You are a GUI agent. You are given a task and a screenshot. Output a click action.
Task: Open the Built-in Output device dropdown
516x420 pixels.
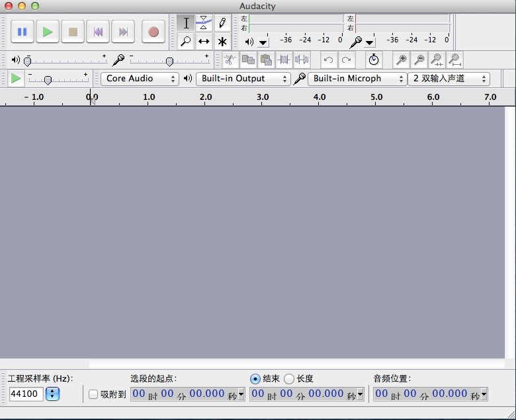point(243,79)
